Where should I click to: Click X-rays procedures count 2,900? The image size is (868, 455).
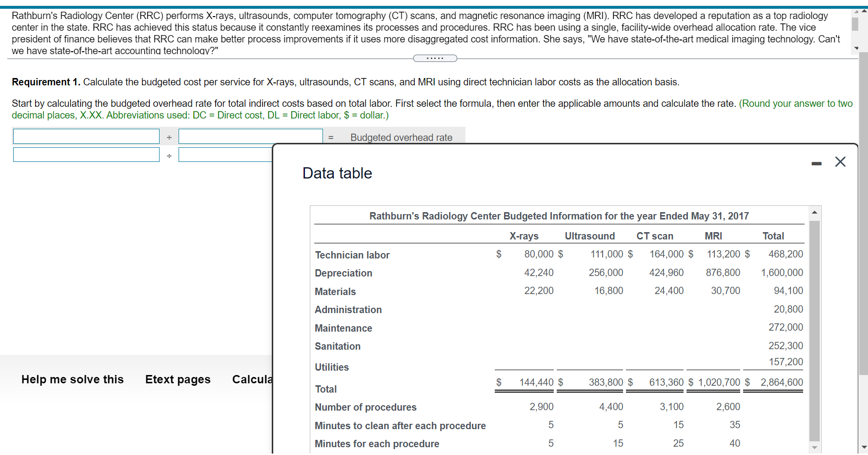pos(542,407)
